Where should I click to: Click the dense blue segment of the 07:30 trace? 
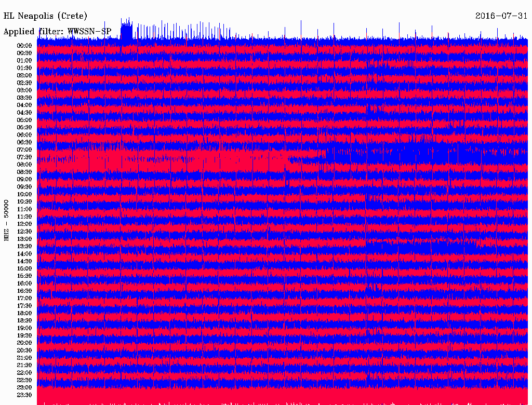pos(405,154)
